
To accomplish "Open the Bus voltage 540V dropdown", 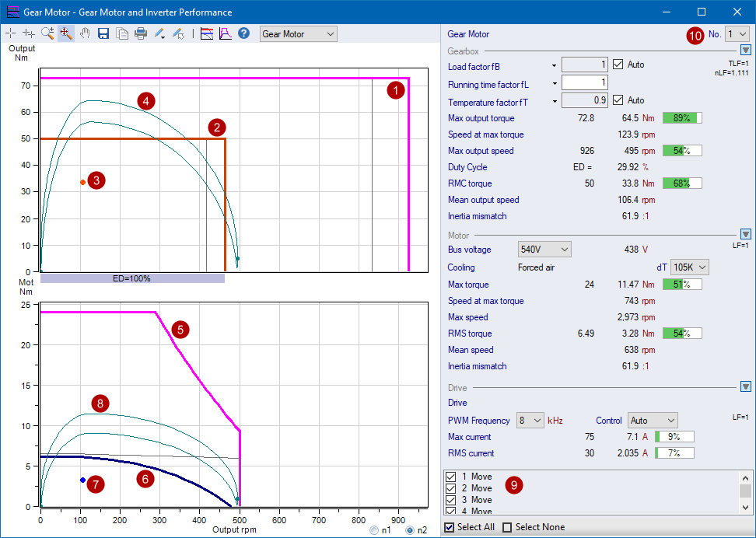I will point(544,250).
